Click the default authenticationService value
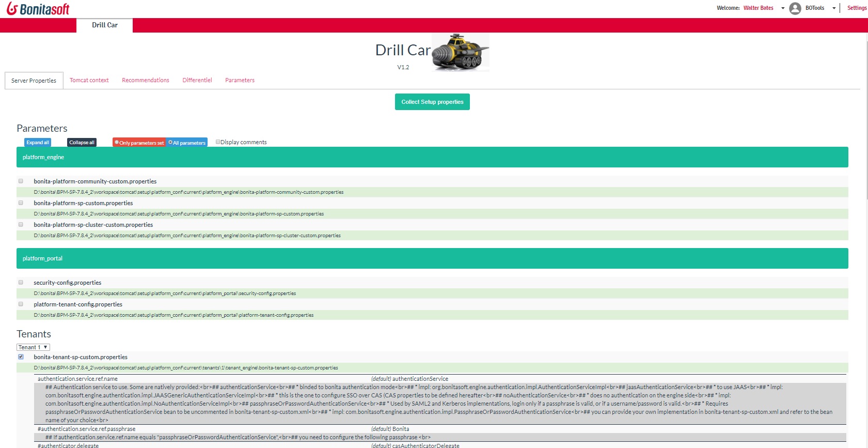Viewport: 868px width, 448px height. click(x=409, y=379)
